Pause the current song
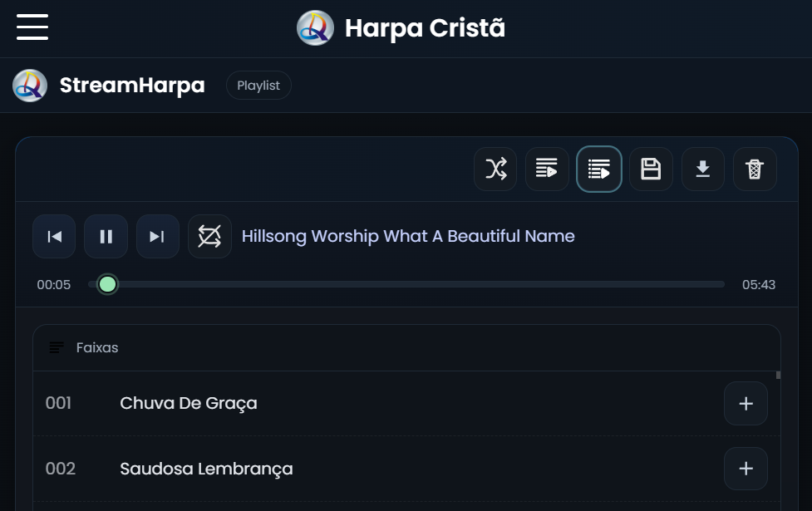This screenshot has height=511, width=812. (x=106, y=237)
